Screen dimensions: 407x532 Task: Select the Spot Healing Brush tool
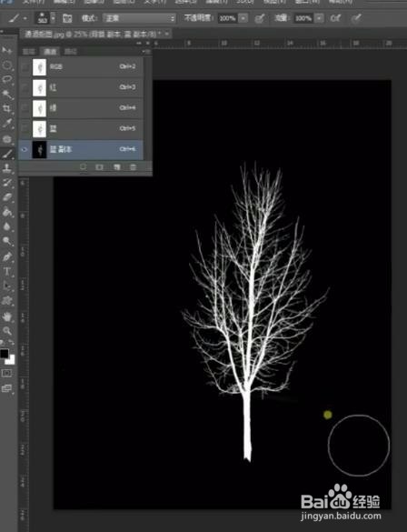[6, 139]
